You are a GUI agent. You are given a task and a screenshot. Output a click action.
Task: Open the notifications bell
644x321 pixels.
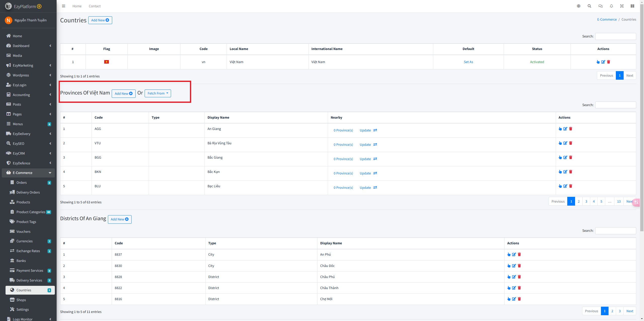[611, 6]
